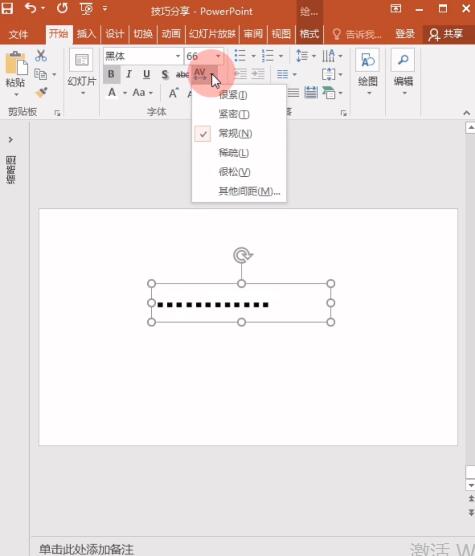The height and width of the screenshot is (556, 475).
Task: Switch to the 开始 tab
Action: pyautogui.click(x=58, y=34)
